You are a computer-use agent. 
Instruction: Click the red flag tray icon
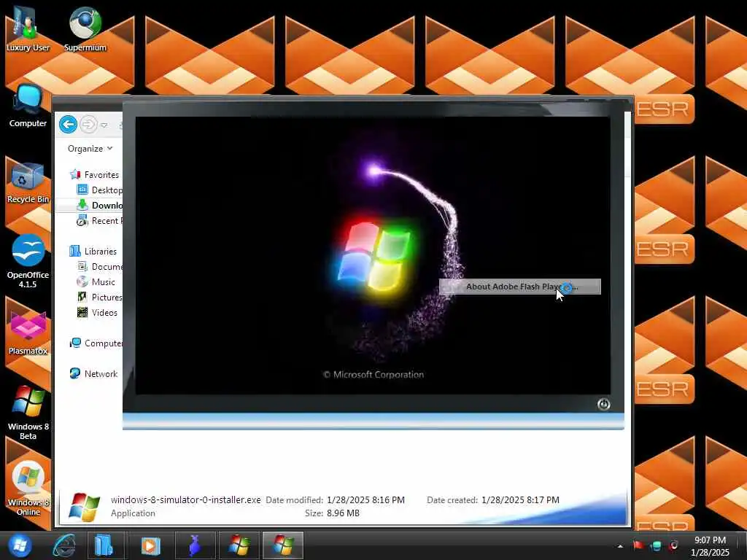tap(639, 545)
